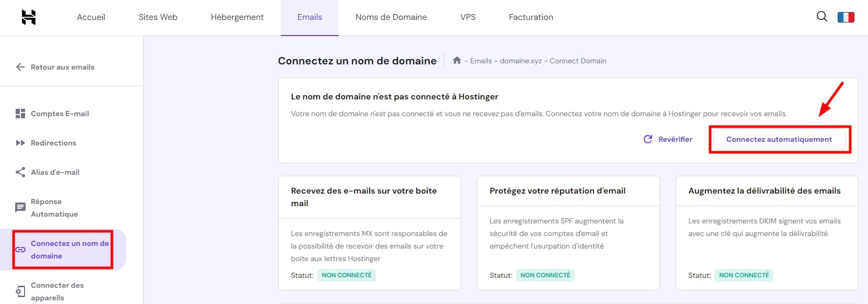Click the home breadcrumb icon
The width and height of the screenshot is (868, 304).
[x=457, y=61]
